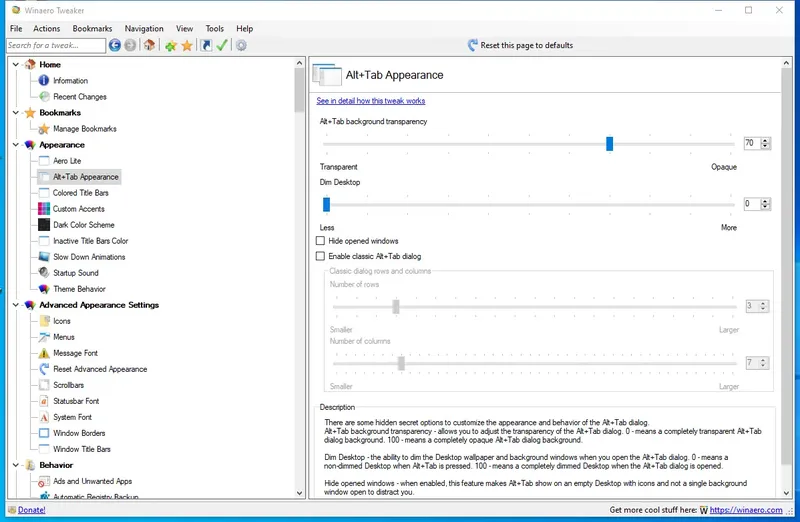800x522 pixels.
Task: Decrease Alt+Tab transparency value with spinner down
Action: [x=765, y=146]
